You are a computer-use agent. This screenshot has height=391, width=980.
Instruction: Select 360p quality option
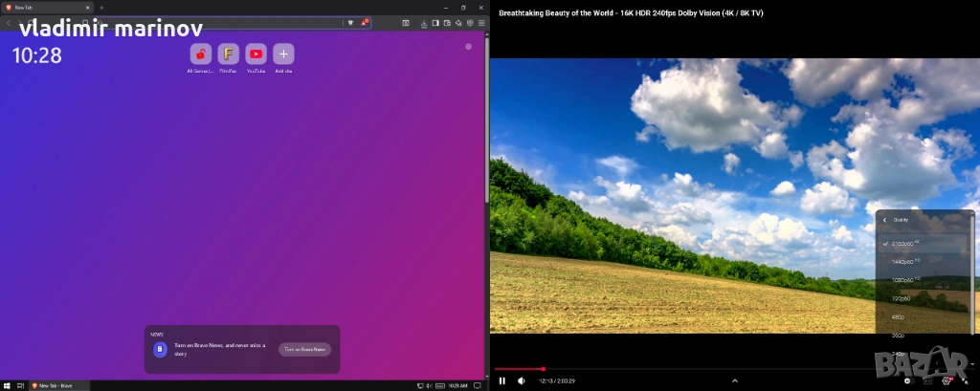(x=924, y=336)
